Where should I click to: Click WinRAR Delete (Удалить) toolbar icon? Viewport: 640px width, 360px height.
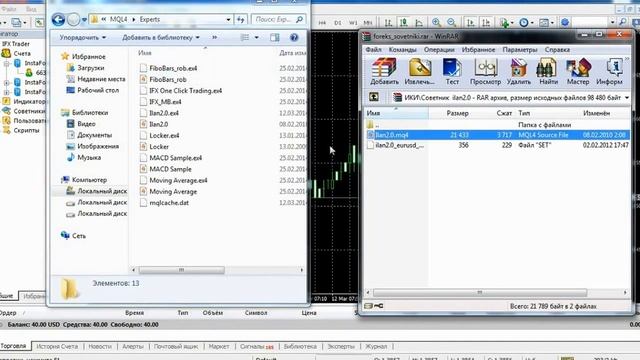point(518,72)
